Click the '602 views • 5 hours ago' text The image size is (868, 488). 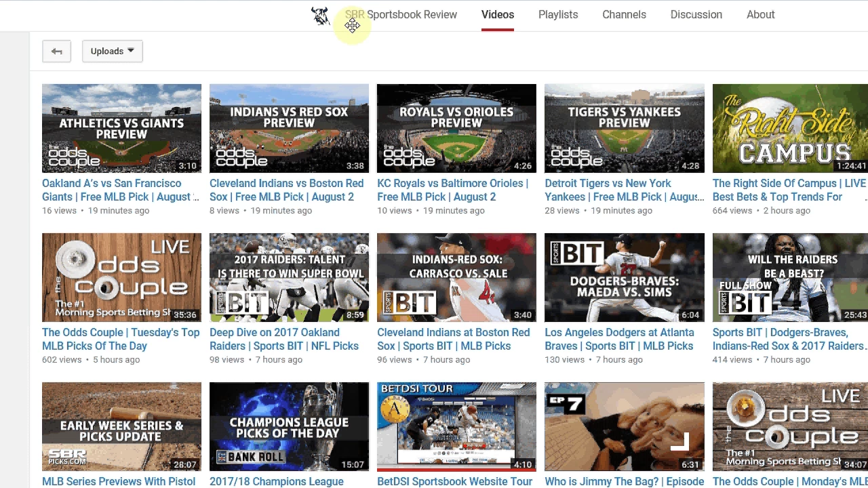(x=91, y=360)
